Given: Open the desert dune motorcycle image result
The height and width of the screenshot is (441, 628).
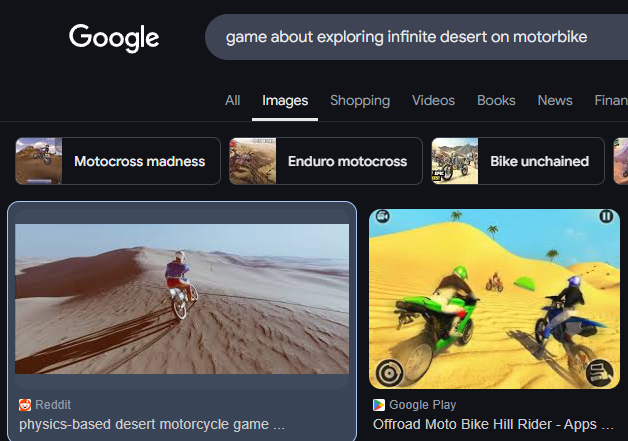Looking at the screenshot, I should [182, 299].
